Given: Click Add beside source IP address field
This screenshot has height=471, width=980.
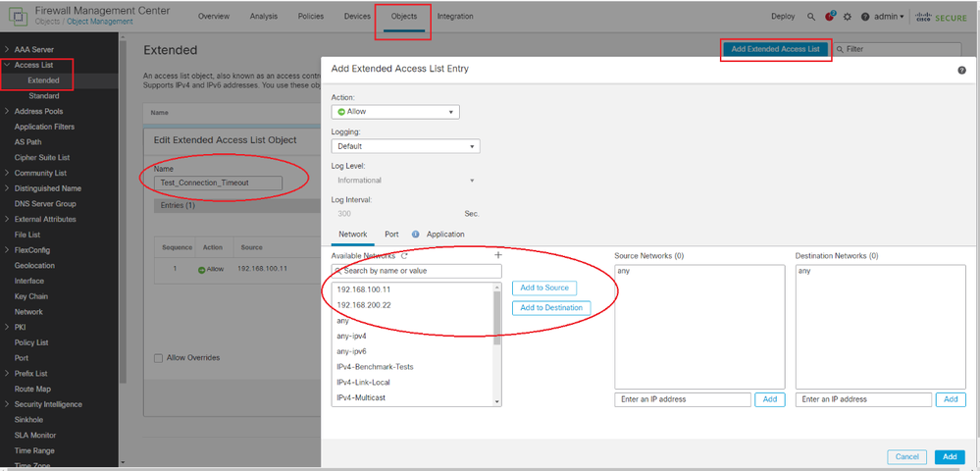Looking at the screenshot, I should tap(770, 399).
